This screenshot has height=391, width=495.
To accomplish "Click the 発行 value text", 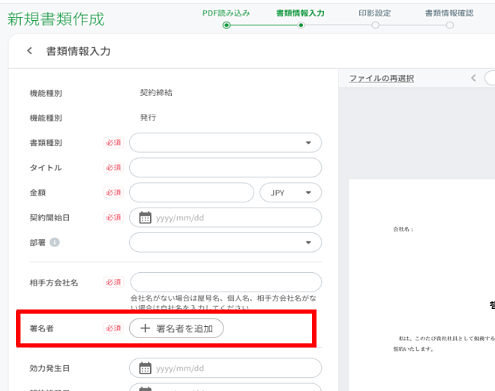I will 148,117.
